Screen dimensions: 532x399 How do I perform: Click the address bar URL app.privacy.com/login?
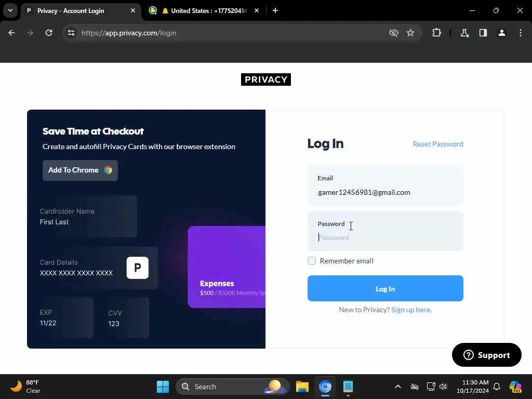129,33
